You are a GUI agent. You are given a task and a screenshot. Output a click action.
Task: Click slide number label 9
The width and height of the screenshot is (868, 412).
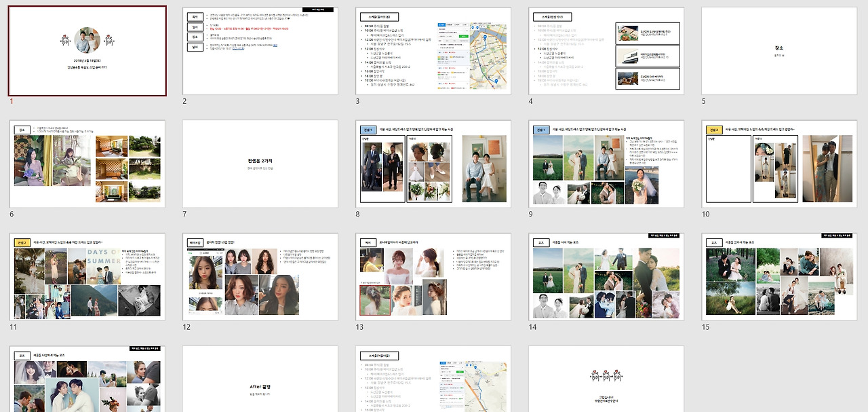(530, 214)
